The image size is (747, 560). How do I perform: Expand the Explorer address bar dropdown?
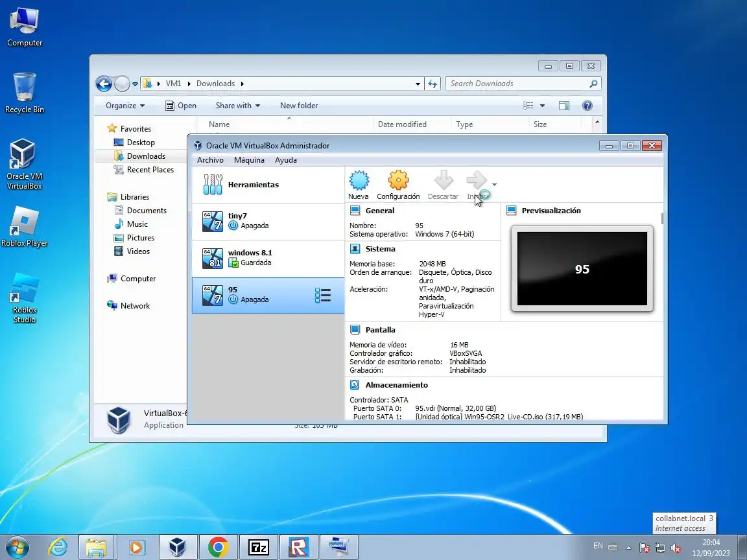pyautogui.click(x=418, y=84)
